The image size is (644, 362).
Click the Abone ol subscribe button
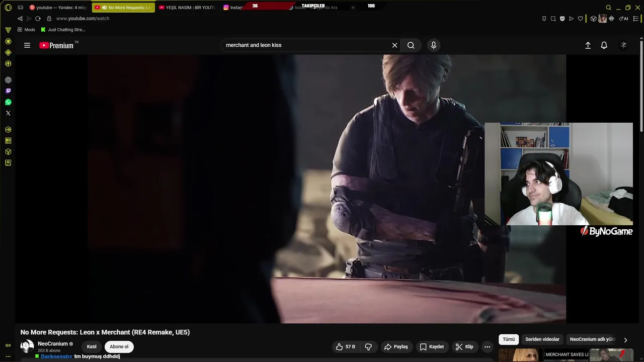tap(119, 346)
